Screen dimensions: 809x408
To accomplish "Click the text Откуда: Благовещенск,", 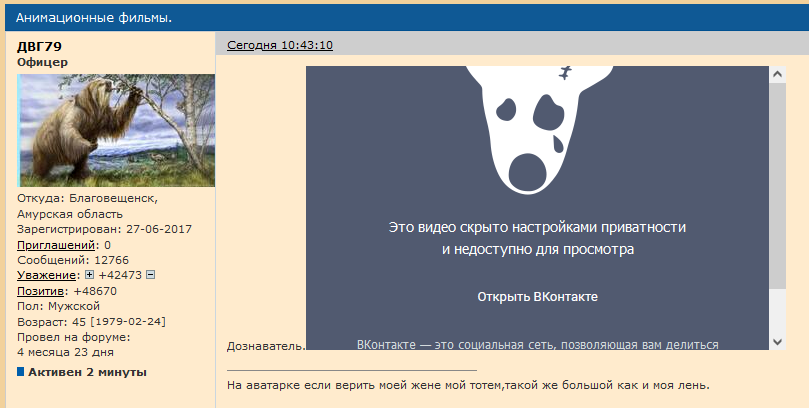I will [x=88, y=199].
